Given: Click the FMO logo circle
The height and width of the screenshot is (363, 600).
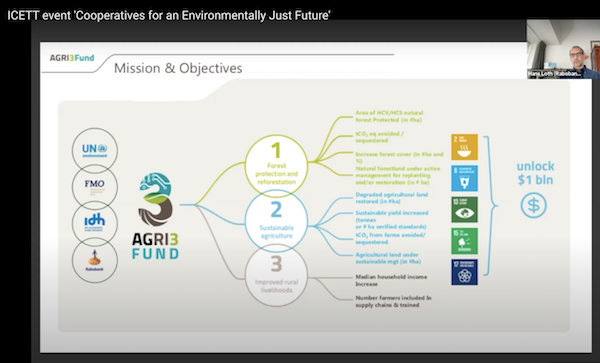Looking at the screenshot, I should (x=95, y=187).
